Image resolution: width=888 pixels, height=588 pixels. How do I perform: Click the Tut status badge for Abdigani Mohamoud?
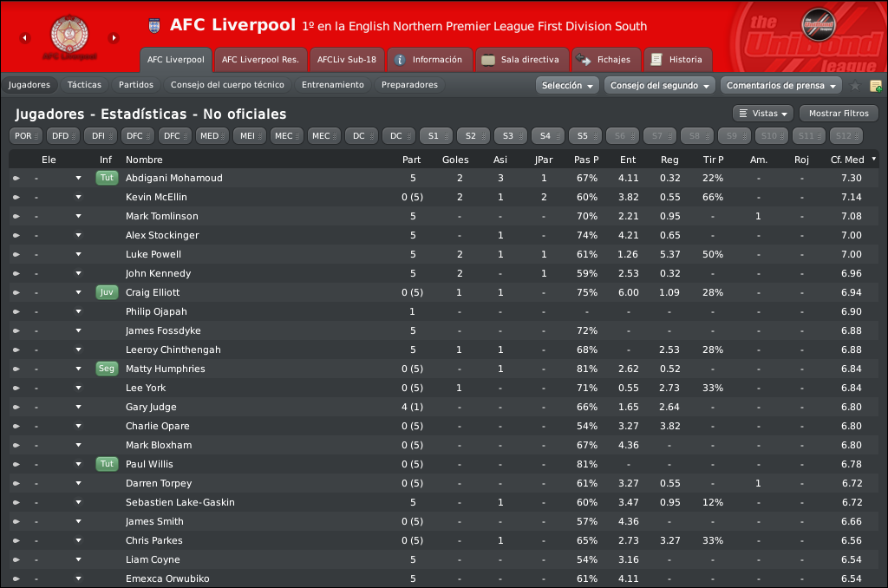(x=107, y=178)
